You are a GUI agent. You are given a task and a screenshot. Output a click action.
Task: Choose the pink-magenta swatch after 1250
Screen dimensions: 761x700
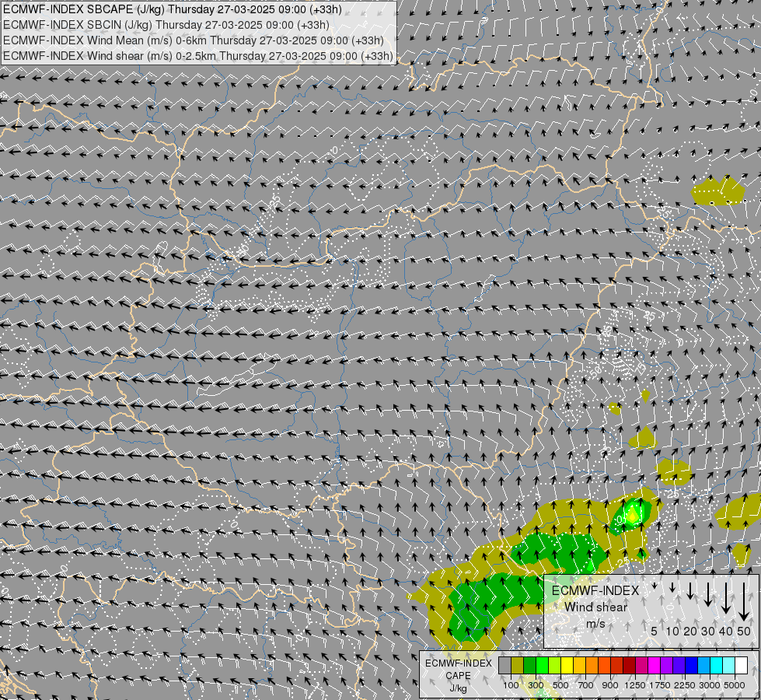pos(642,666)
